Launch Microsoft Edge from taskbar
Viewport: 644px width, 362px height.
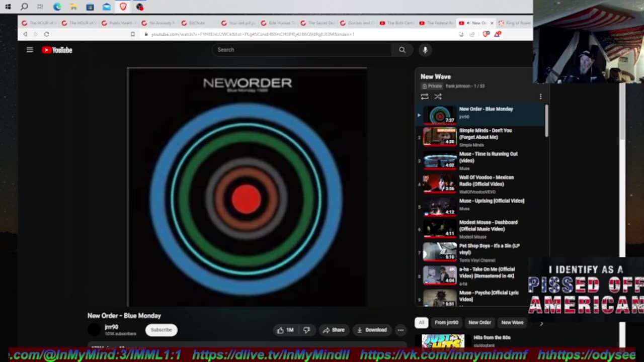pos(57,7)
